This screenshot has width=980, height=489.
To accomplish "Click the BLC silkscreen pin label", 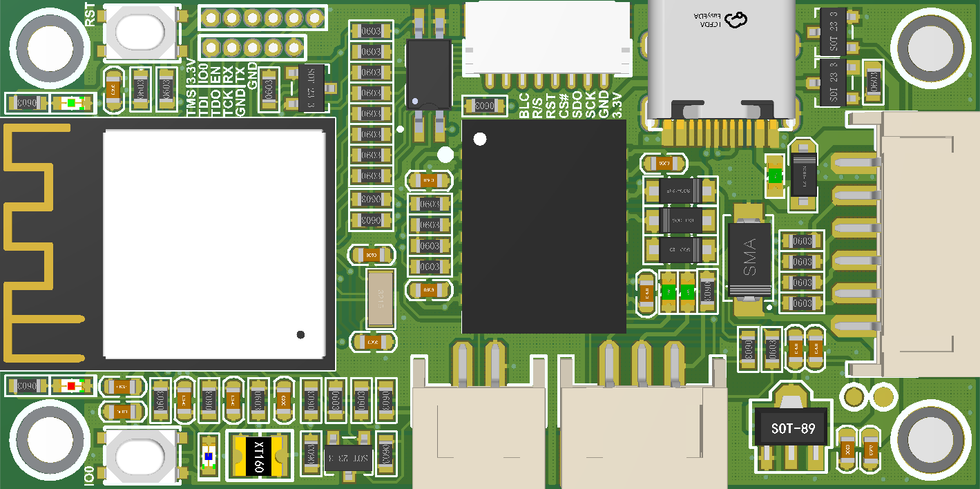I will point(524,106).
